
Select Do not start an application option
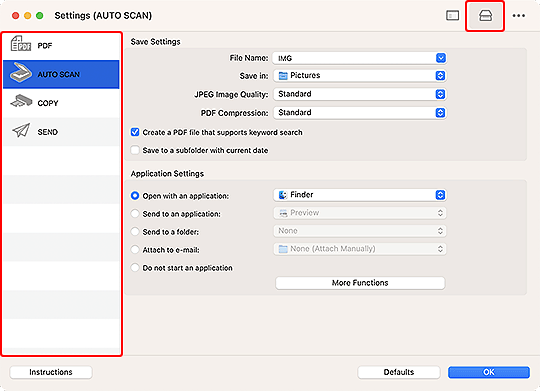135,267
